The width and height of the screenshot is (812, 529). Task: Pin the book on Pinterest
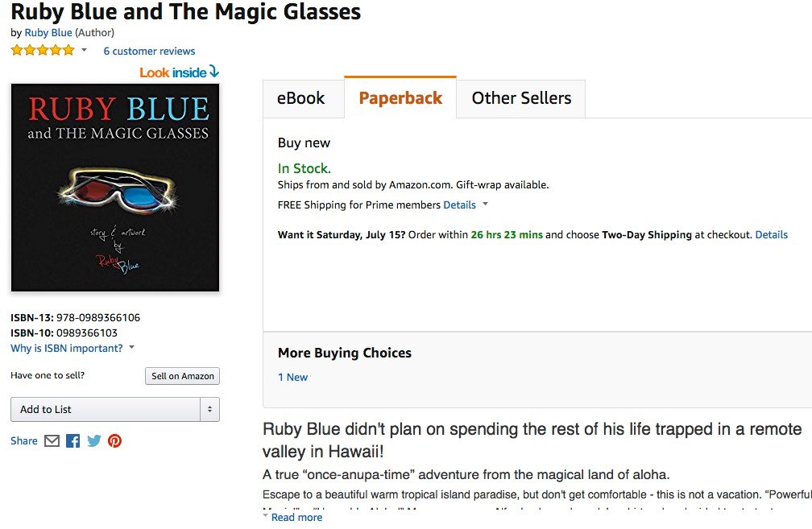pos(114,441)
